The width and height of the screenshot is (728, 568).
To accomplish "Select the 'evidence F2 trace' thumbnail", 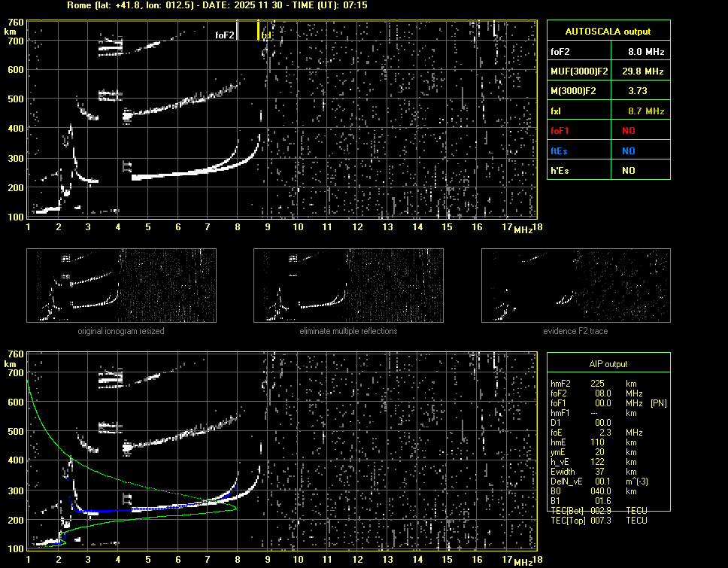I will [x=576, y=285].
